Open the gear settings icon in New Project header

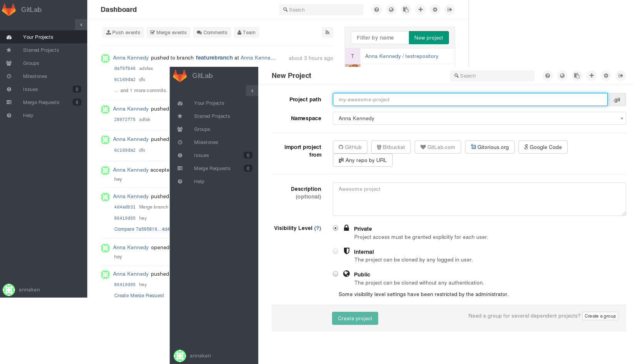click(x=606, y=76)
